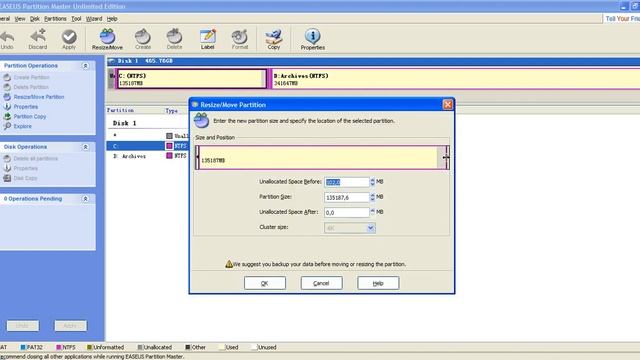Select the unallocated * row in list
Image resolution: width=640 pixels, height=360 pixels.
[147, 136]
